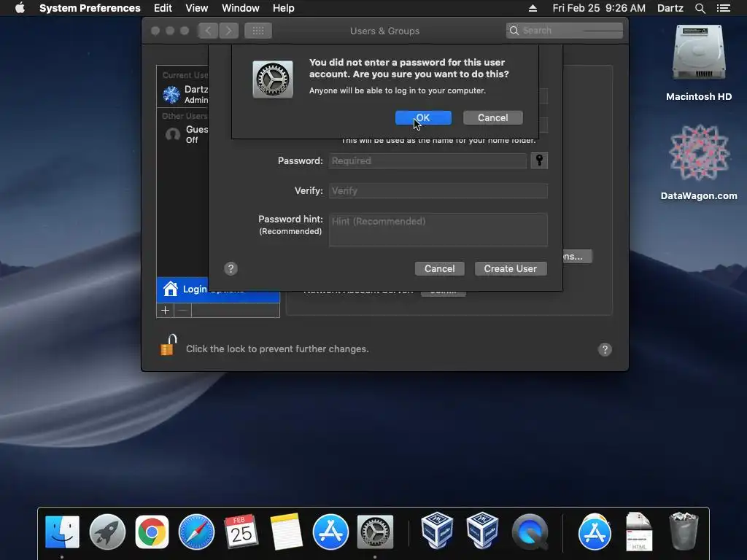The height and width of the screenshot is (560, 747).
Task: Add a user with the plus button
Action: 166,311
